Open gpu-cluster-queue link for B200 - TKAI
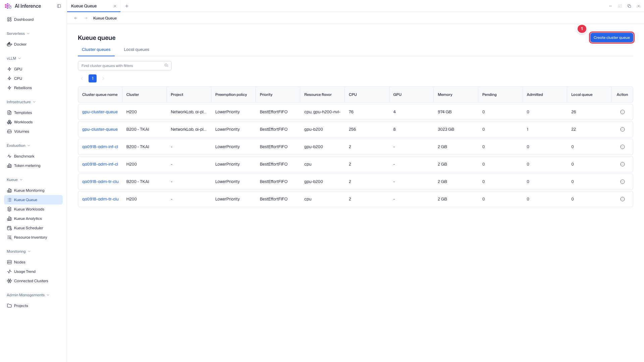This screenshot has height=362, width=644. (100, 129)
